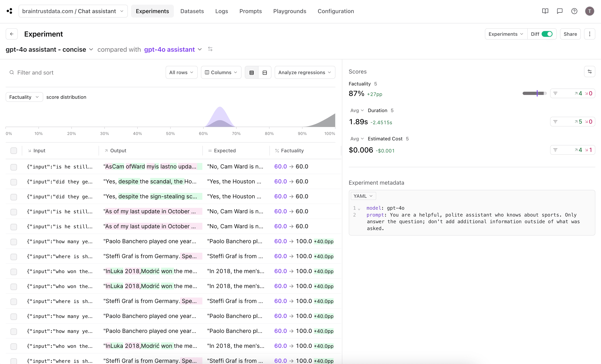601x364 pixels.
Task: Select the Experiments tab item
Action: pyautogui.click(x=152, y=11)
